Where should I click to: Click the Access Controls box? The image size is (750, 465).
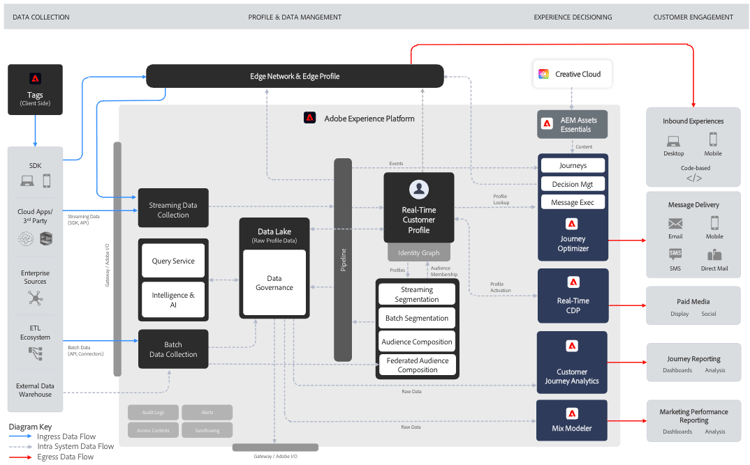[153, 430]
